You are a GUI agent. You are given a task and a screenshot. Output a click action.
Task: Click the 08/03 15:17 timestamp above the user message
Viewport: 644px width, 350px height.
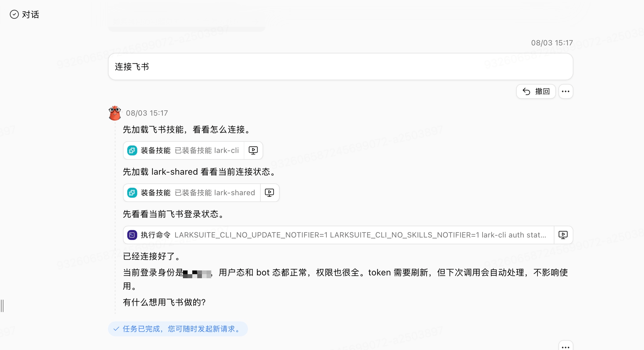pos(552,43)
